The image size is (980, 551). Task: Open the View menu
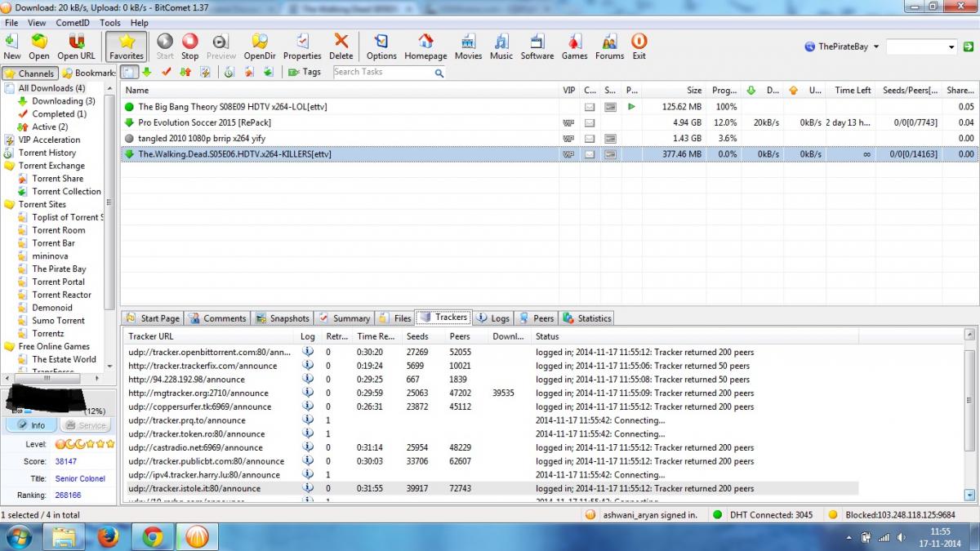pyautogui.click(x=37, y=23)
